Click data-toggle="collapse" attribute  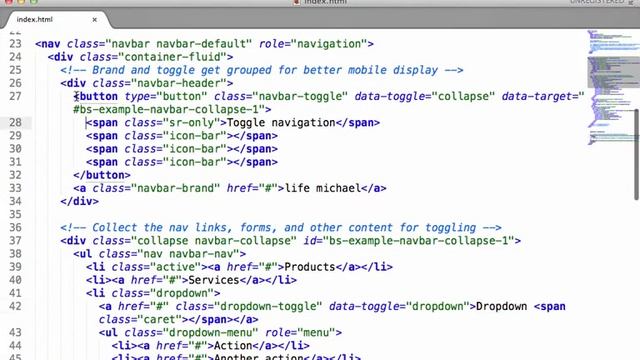pyautogui.click(x=424, y=96)
